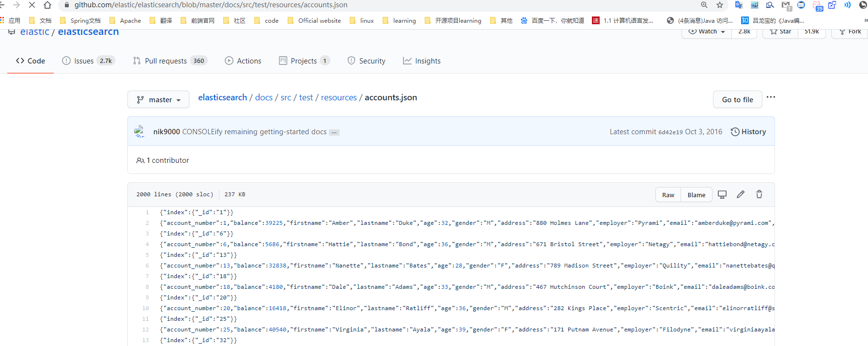The width and height of the screenshot is (868, 346).
Task: Open the linux bookmark folder
Action: [x=362, y=20]
